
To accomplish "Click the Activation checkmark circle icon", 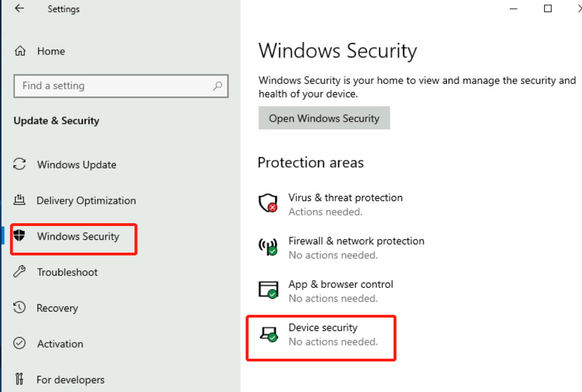I will tap(19, 344).
